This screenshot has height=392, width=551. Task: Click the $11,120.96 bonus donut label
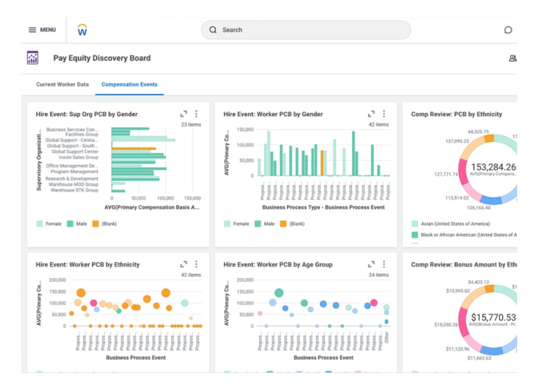click(458, 349)
